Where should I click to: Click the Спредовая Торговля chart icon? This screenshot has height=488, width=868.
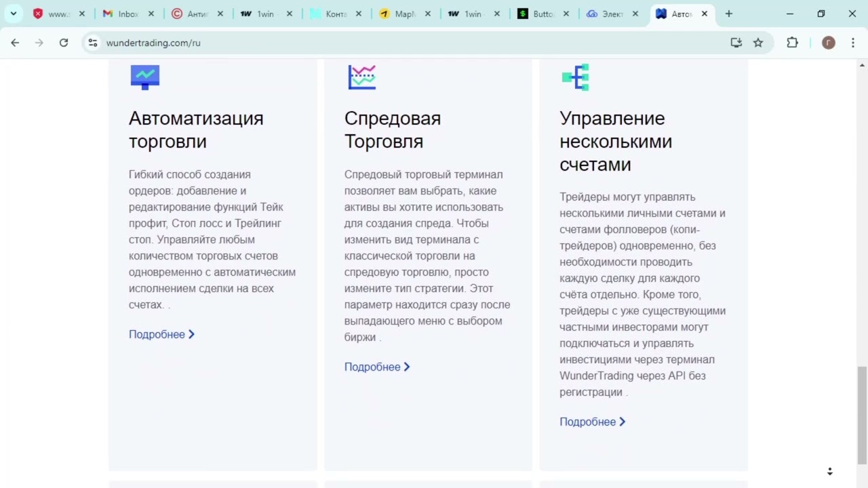tap(361, 77)
